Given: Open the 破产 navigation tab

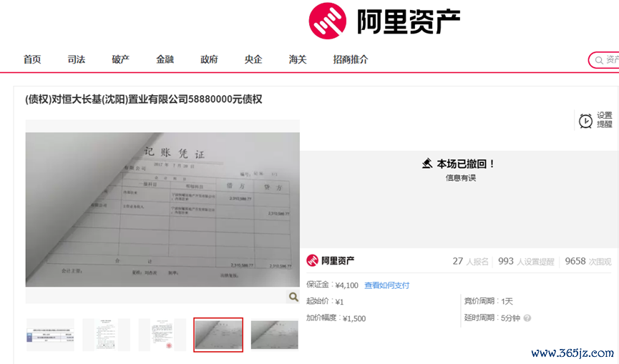Looking at the screenshot, I should 120,59.
